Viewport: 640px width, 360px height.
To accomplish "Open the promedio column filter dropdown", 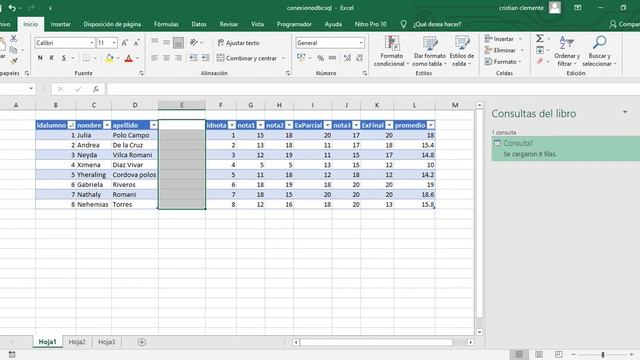I will coord(431,125).
